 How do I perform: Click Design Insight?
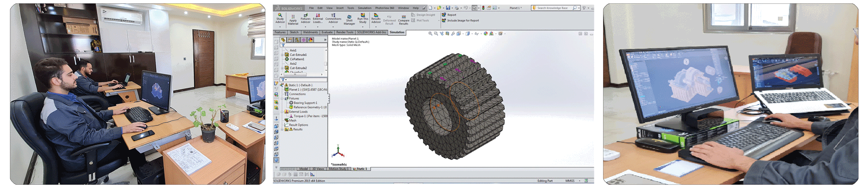point(423,15)
